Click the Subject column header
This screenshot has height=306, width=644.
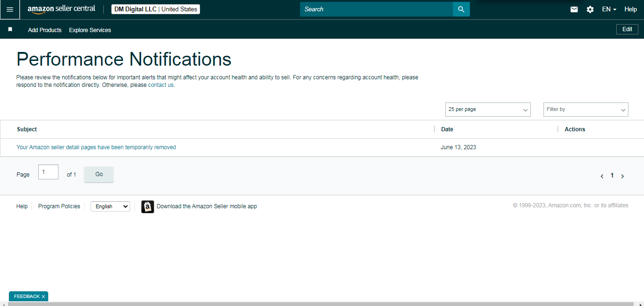[x=27, y=129]
